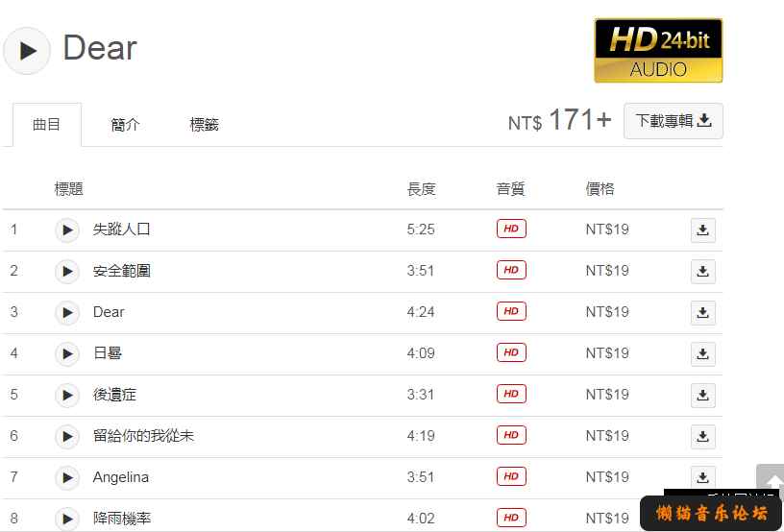Play track 後遺症
The height and width of the screenshot is (532, 784).
tap(67, 396)
